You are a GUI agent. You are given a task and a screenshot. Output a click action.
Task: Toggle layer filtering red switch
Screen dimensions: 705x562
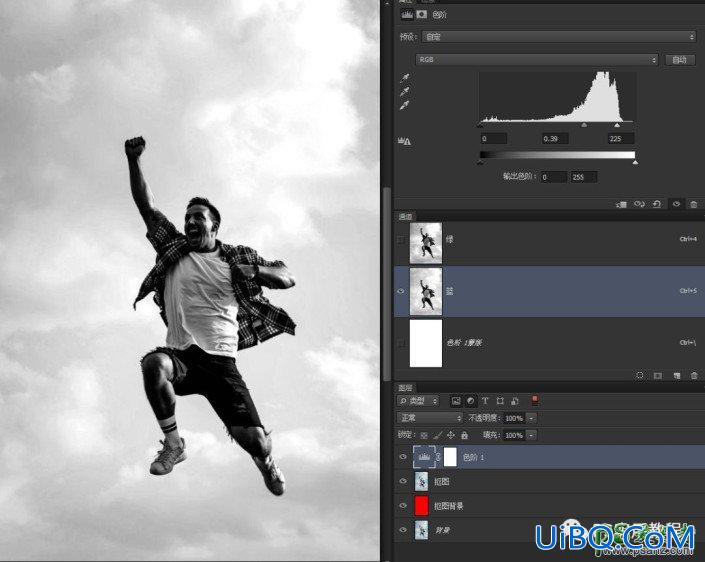[535, 400]
